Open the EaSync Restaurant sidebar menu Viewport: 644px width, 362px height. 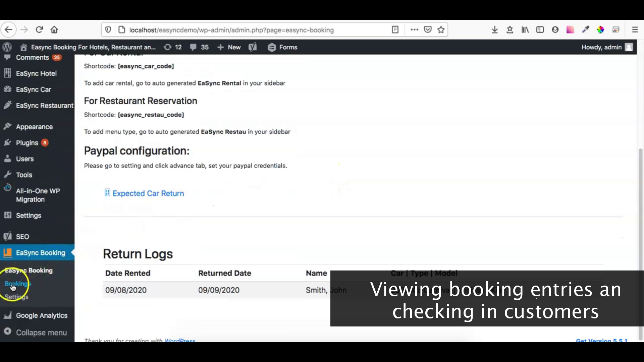[x=45, y=105]
